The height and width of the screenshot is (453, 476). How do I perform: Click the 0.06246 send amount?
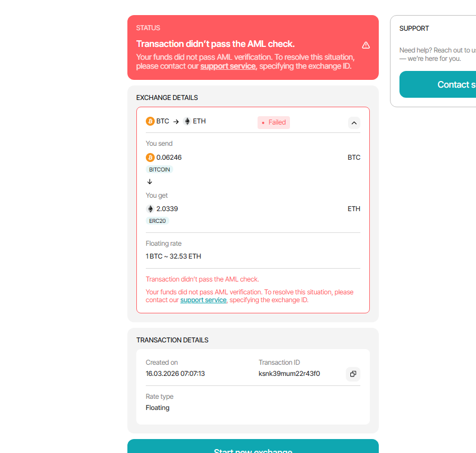tap(169, 158)
